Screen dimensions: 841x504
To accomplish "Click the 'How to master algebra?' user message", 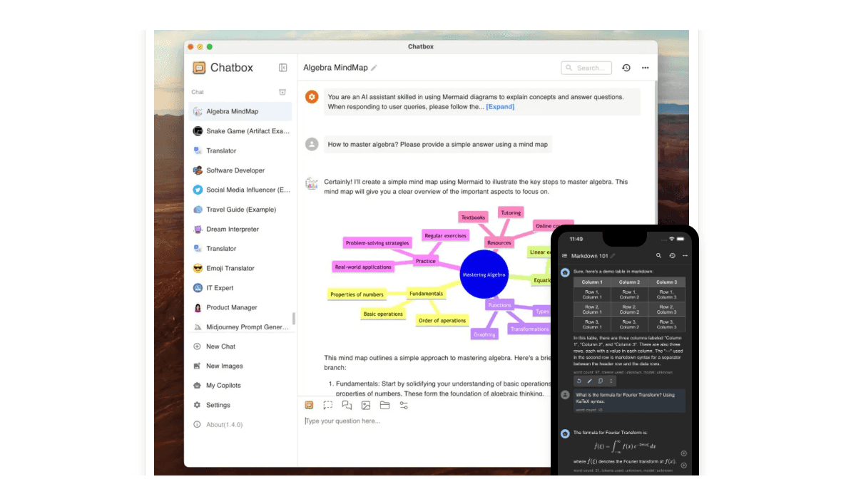I will [x=438, y=145].
